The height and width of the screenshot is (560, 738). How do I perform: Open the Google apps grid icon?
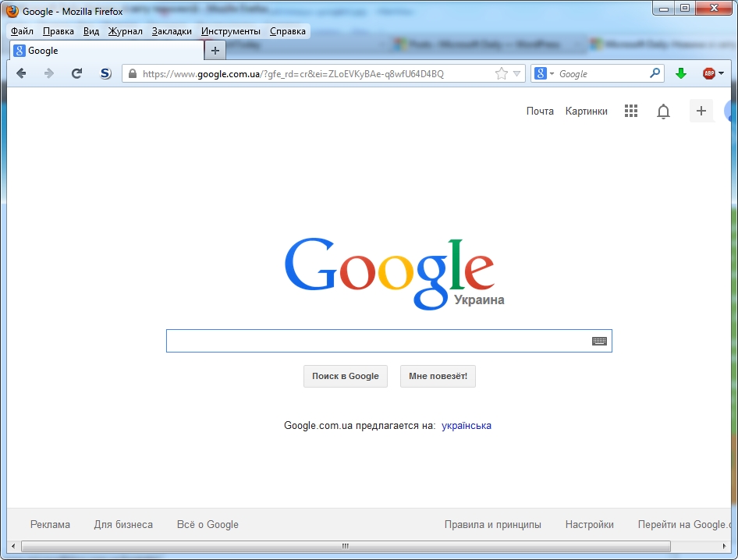click(x=631, y=112)
